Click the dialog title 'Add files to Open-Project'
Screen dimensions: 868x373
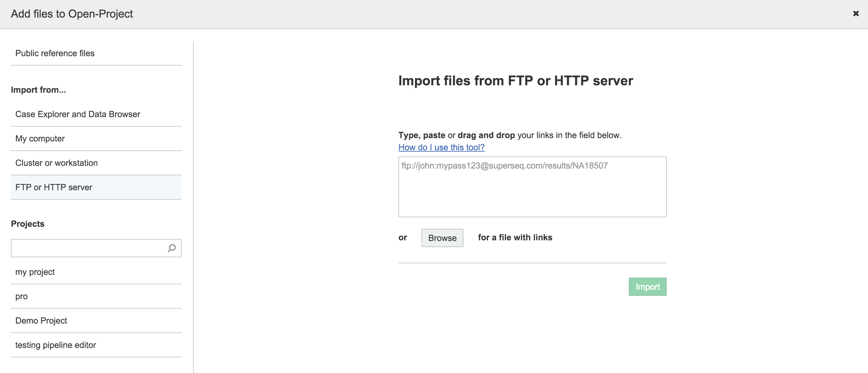pos(72,14)
